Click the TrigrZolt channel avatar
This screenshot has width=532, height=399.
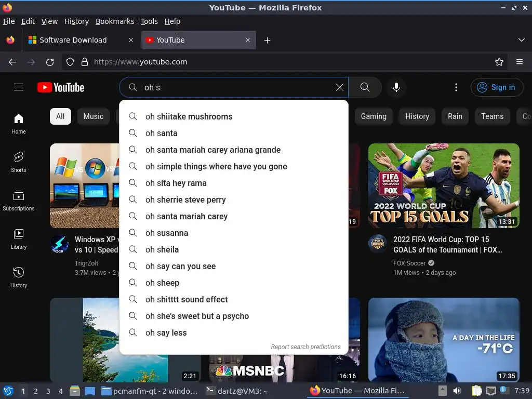(x=59, y=244)
